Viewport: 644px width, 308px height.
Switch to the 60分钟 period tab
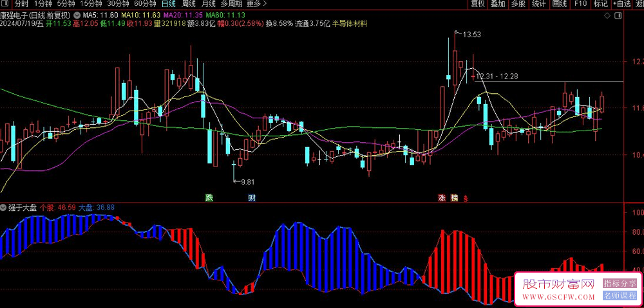(x=145, y=4)
